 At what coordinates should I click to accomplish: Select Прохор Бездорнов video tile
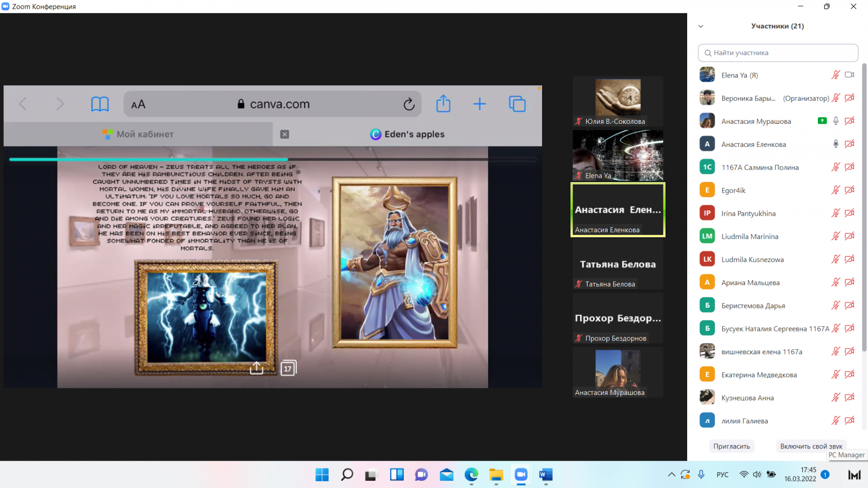(x=618, y=318)
